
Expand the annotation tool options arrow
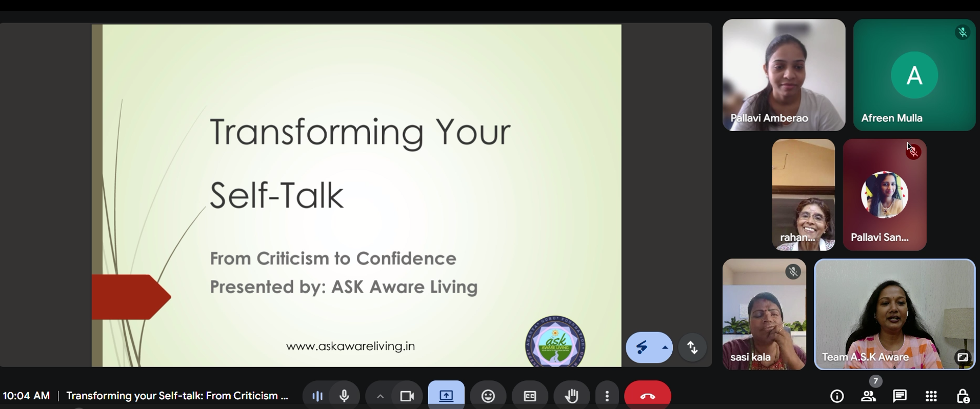[x=665, y=347]
